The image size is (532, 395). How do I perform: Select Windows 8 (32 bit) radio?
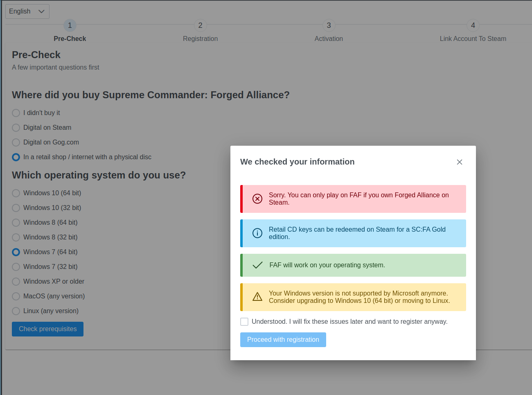(x=16, y=237)
